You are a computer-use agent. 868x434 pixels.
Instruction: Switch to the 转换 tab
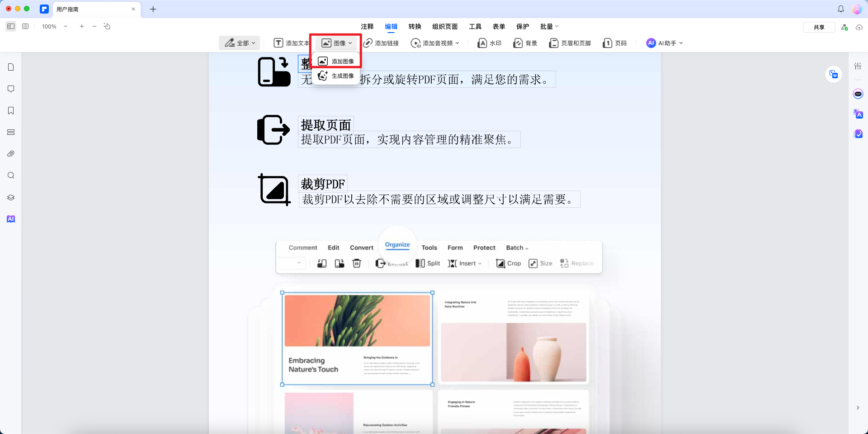pyautogui.click(x=415, y=27)
